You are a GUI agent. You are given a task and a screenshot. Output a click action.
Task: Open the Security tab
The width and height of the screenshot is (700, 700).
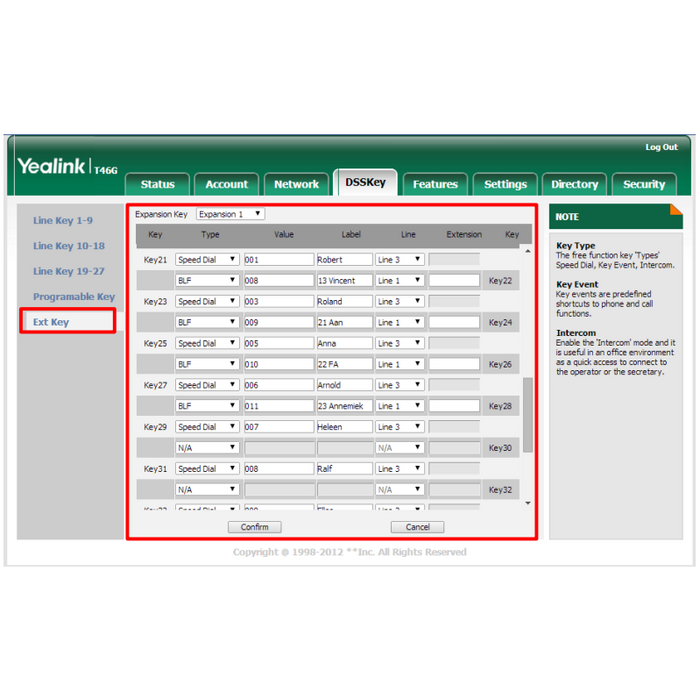pyautogui.click(x=643, y=184)
